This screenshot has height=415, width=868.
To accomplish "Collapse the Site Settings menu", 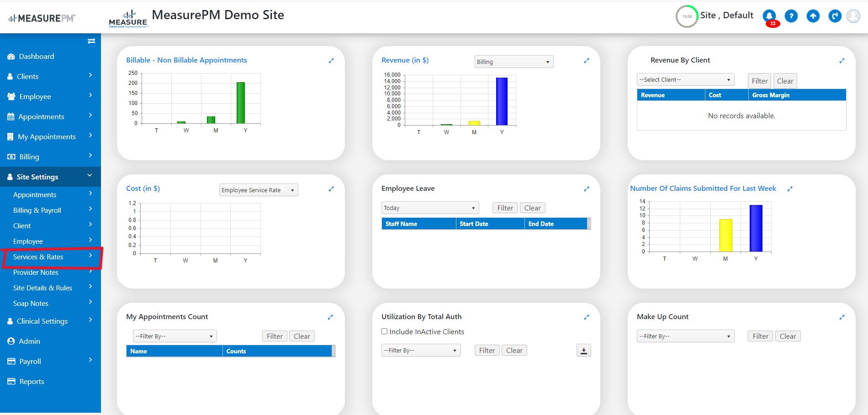I will point(50,177).
